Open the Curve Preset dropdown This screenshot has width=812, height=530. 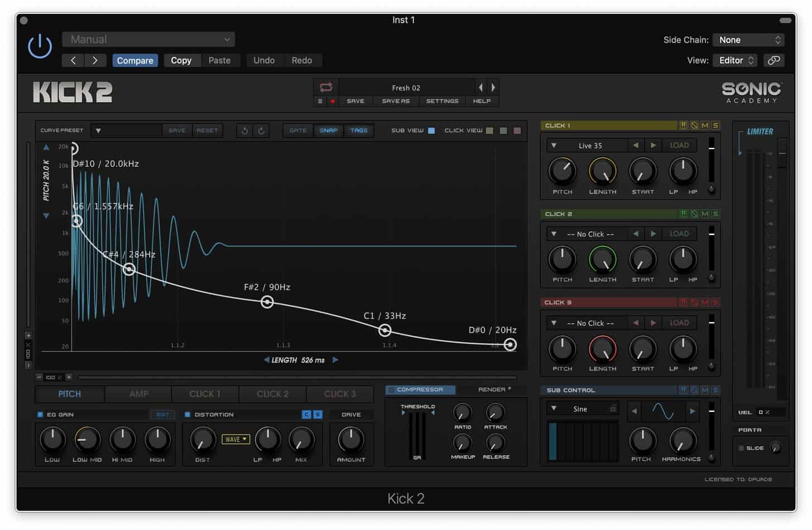click(126, 131)
